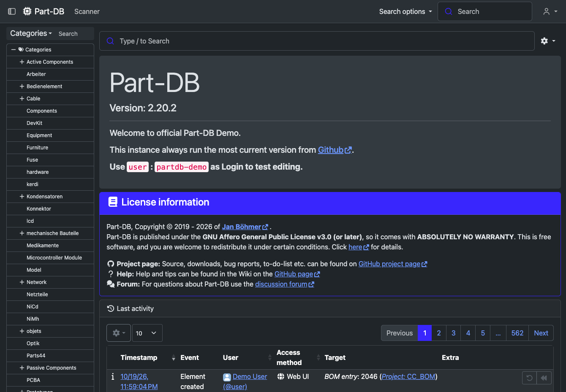Click the magnifier icon in top Search box

449,11
